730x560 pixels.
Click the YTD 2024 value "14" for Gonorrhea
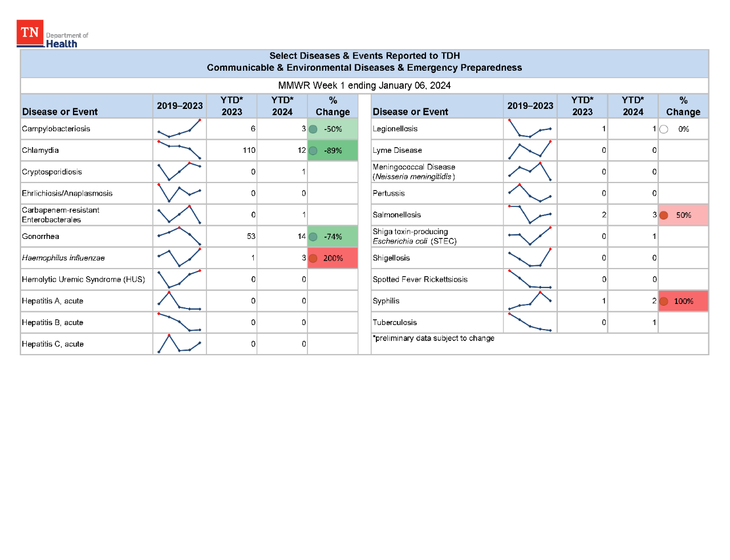[x=302, y=237]
